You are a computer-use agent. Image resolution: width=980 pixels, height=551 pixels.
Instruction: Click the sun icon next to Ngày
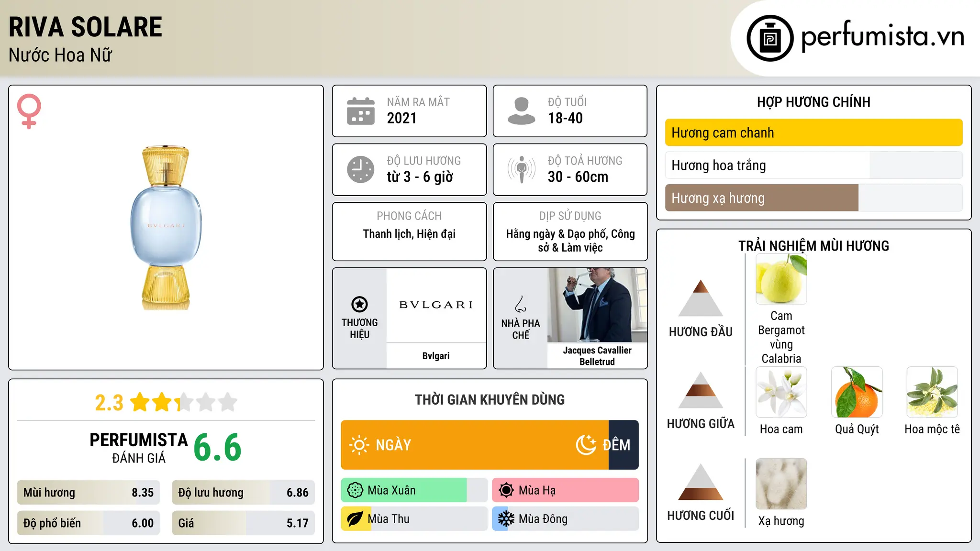point(359,445)
